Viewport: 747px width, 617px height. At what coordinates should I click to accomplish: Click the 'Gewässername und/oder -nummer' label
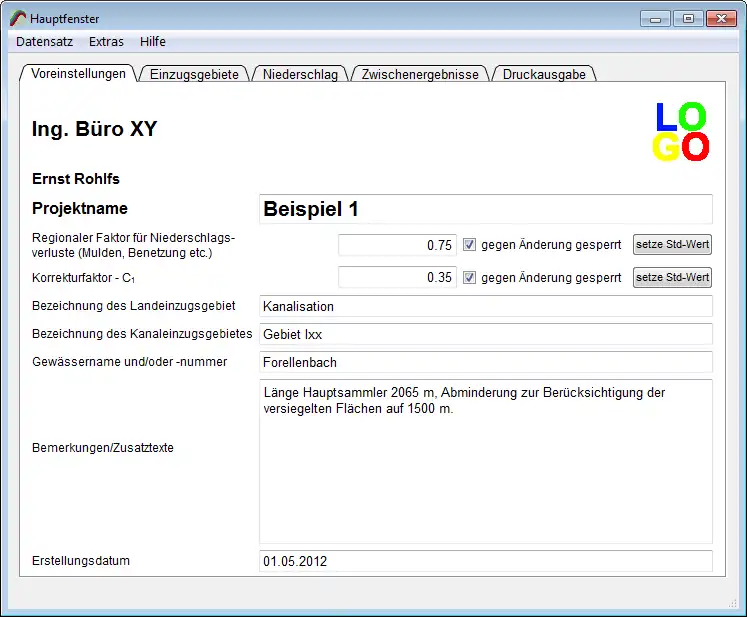pos(129,362)
